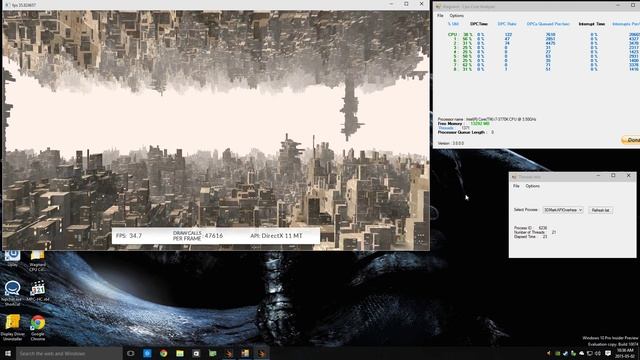Click the Core Analyzer title bar icon

pyautogui.click(x=438, y=7)
